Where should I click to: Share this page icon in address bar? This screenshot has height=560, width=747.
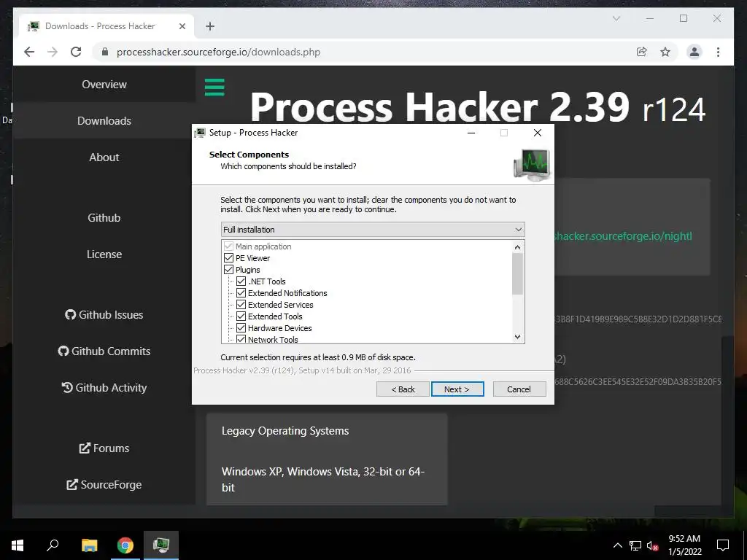click(x=642, y=52)
